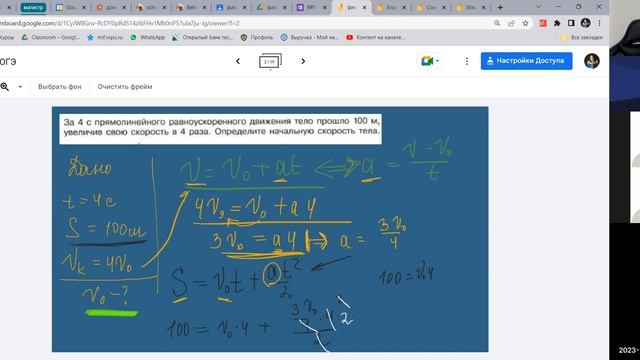The image size is (640, 360).
Task: Open the Выручка - Мой на... bookmark
Action: point(310,37)
